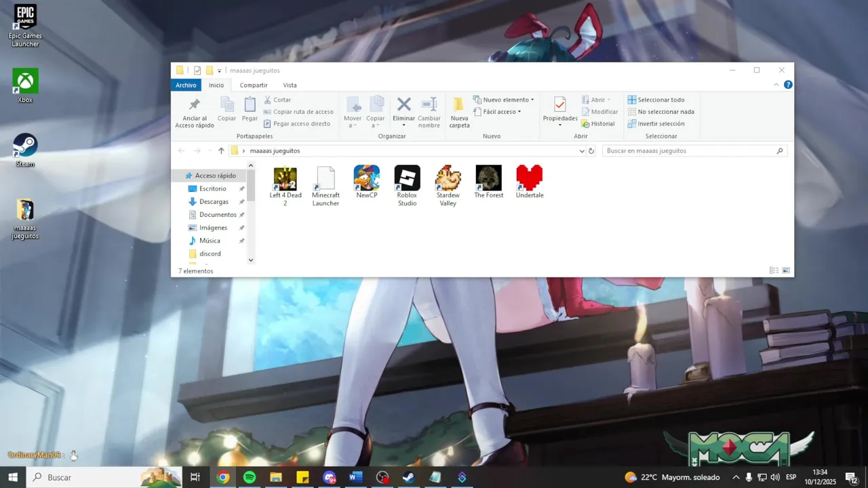This screenshot has width=868, height=488.
Task: Open Escritorio in navigation pane
Action: (212, 188)
